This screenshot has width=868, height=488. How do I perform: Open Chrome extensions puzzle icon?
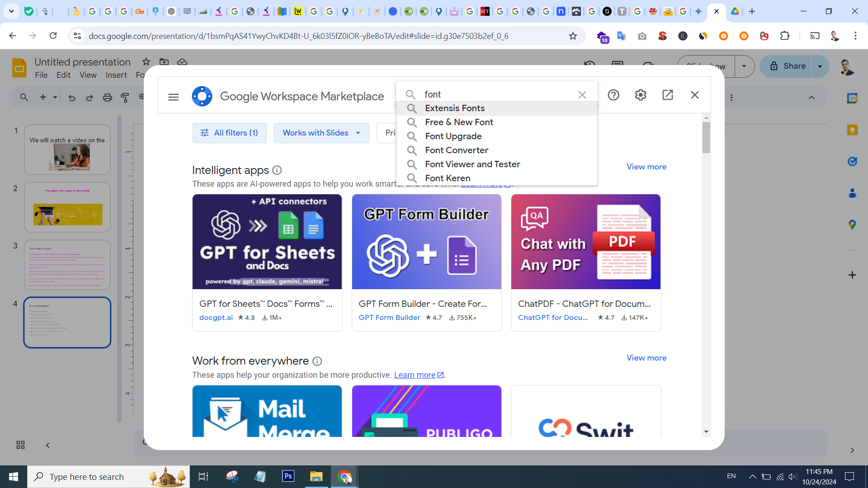pyautogui.click(x=785, y=36)
